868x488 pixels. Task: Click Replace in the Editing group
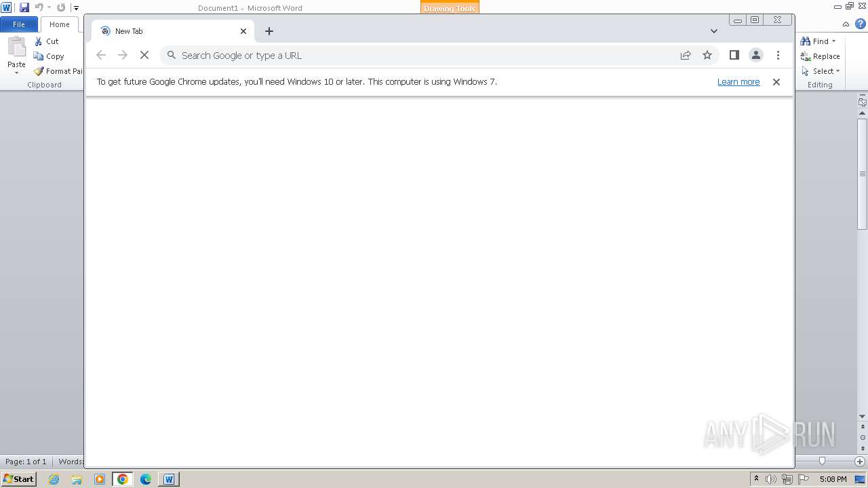click(821, 56)
